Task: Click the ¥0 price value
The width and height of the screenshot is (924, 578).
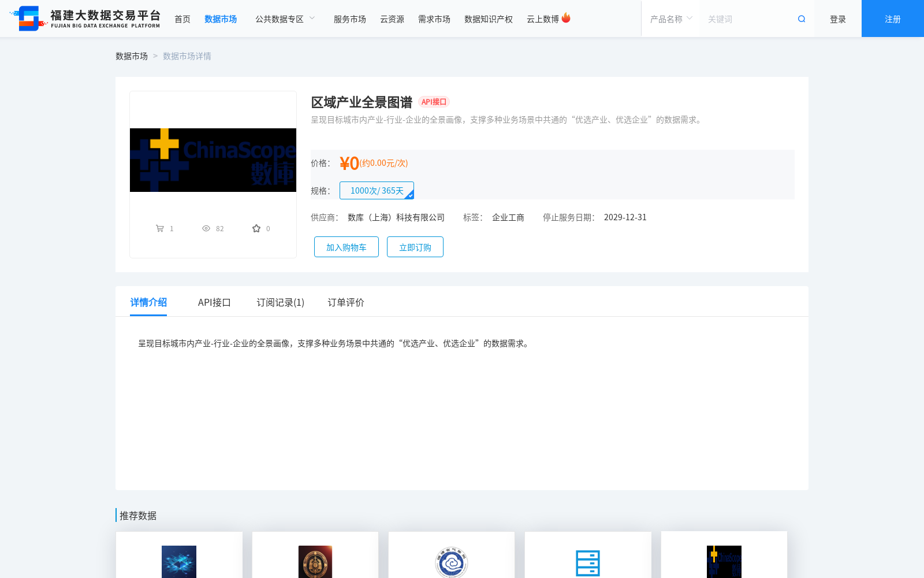Action: tap(349, 164)
